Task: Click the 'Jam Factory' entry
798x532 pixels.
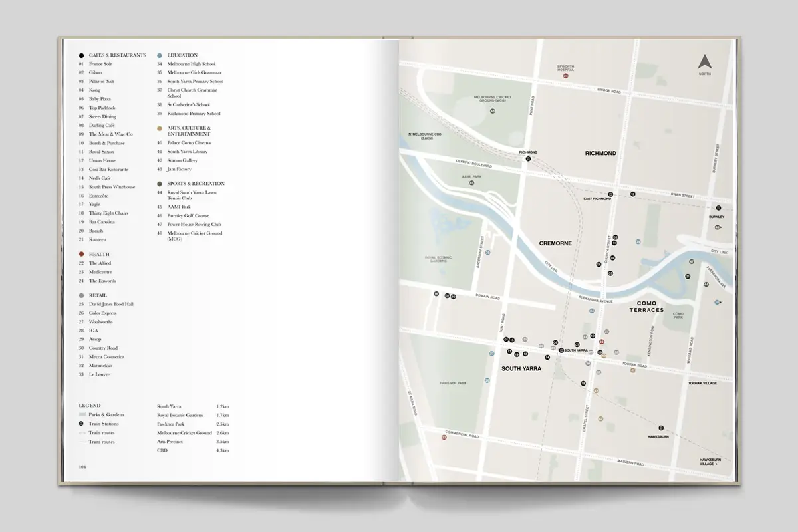Action: click(180, 169)
